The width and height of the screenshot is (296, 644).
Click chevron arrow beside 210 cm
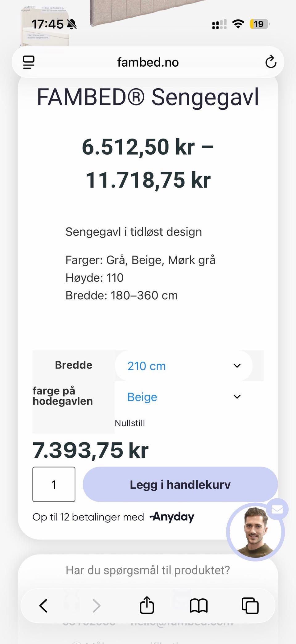click(x=237, y=366)
